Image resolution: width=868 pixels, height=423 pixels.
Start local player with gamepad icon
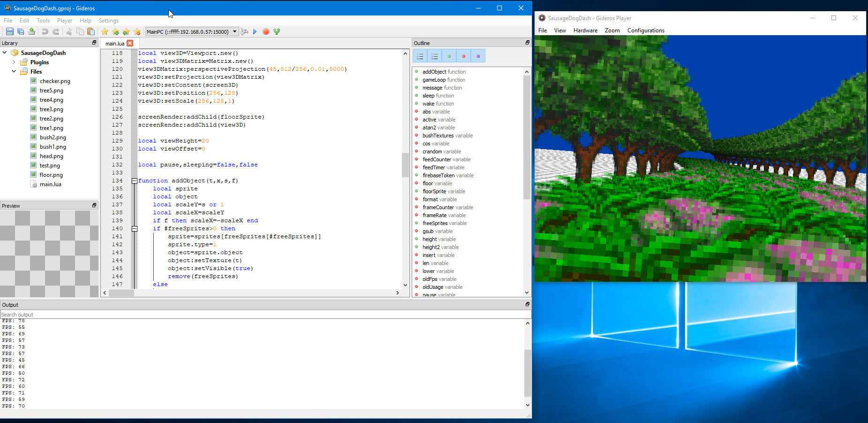coord(244,31)
